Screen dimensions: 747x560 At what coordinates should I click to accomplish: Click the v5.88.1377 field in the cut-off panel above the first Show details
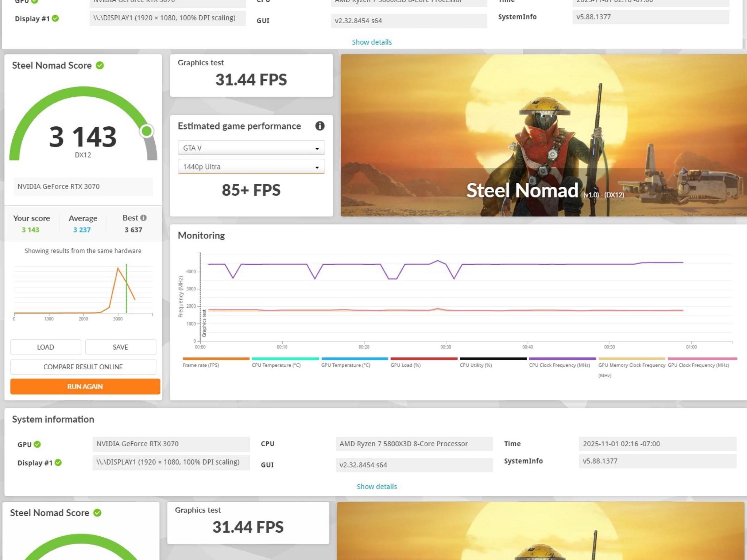pos(651,17)
